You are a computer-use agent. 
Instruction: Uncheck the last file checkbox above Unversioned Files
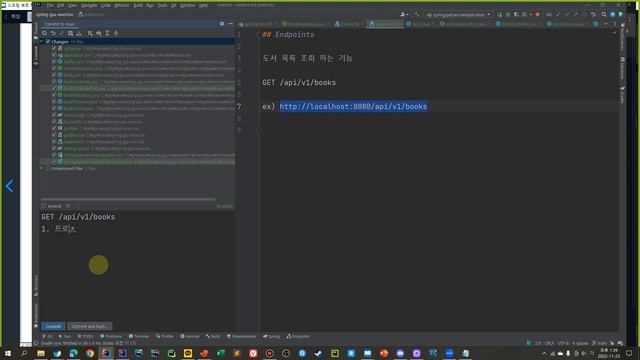pos(54,162)
